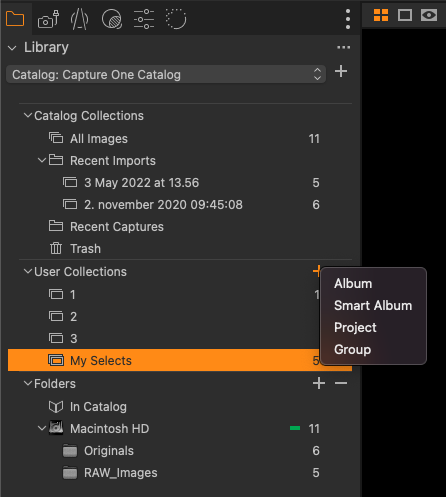Switch to grid browser view
The image size is (446, 497).
pyautogui.click(x=381, y=15)
